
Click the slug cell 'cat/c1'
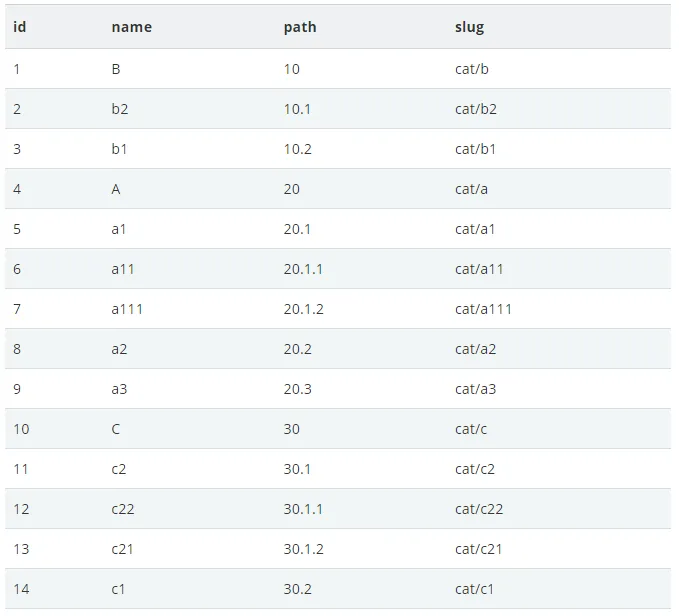pyautogui.click(x=474, y=589)
